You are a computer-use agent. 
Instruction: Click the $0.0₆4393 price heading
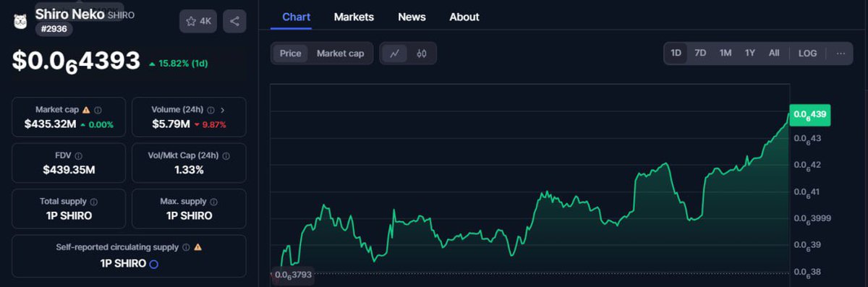tap(76, 62)
